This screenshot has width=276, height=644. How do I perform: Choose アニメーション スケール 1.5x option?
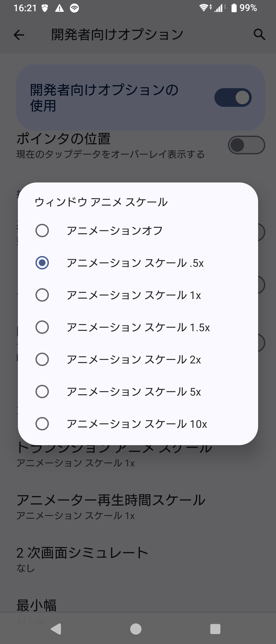coord(42,327)
